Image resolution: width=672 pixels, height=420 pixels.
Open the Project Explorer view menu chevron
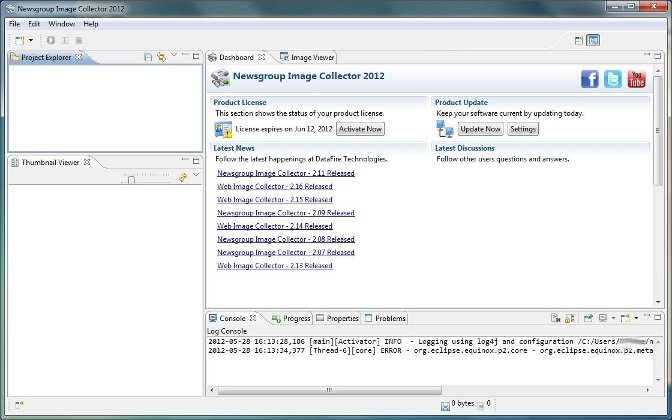(x=174, y=55)
